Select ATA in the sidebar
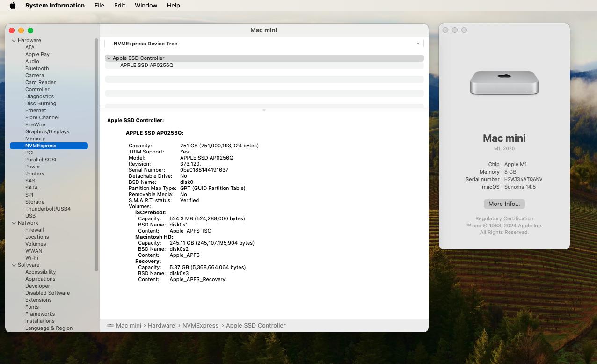 coord(30,47)
